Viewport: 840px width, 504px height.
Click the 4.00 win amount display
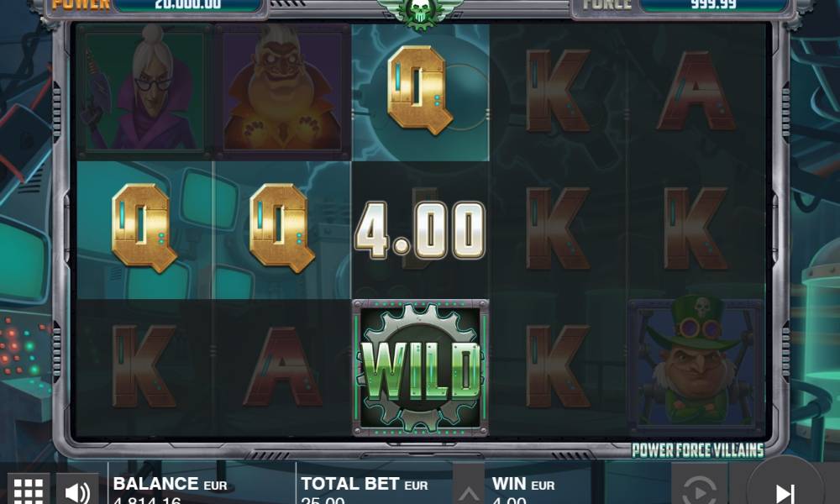[x=420, y=230]
